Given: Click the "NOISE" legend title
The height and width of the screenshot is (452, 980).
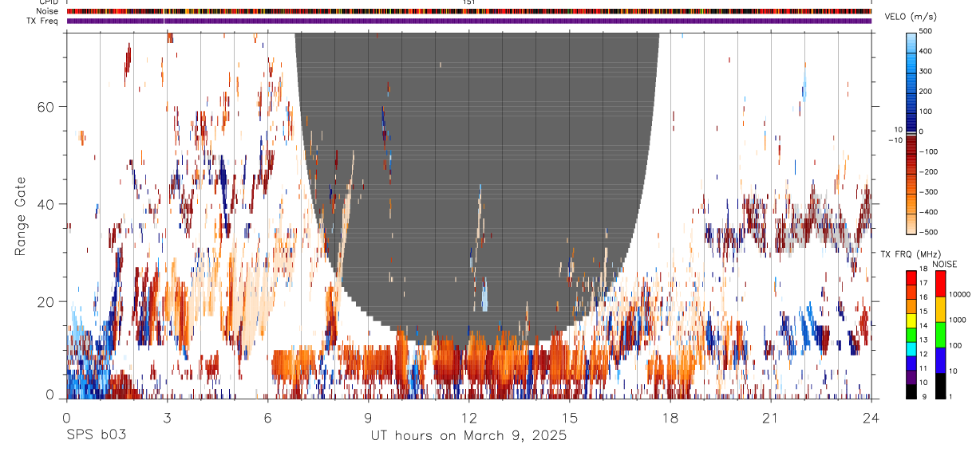Looking at the screenshot, I should tap(944, 264).
